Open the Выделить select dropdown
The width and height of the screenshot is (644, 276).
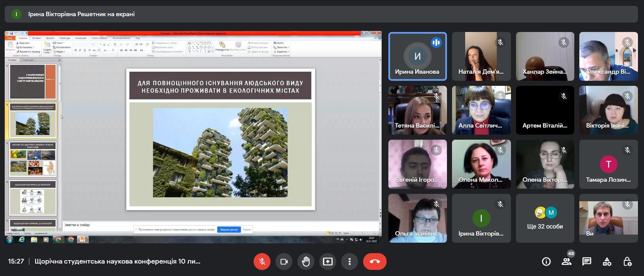tap(281, 52)
